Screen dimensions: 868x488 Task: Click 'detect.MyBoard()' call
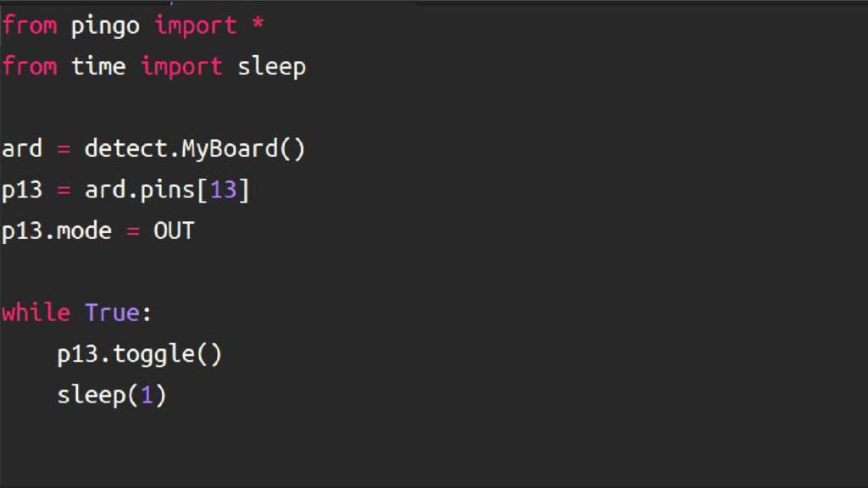click(195, 149)
